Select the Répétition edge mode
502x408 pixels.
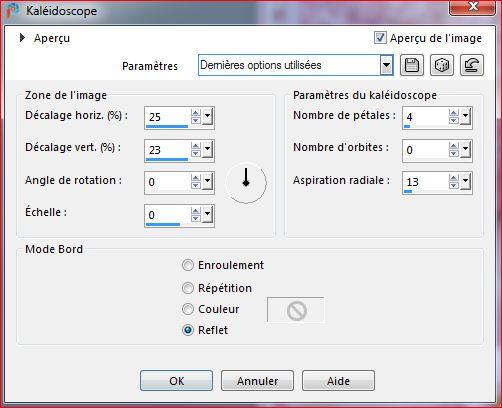click(x=188, y=288)
